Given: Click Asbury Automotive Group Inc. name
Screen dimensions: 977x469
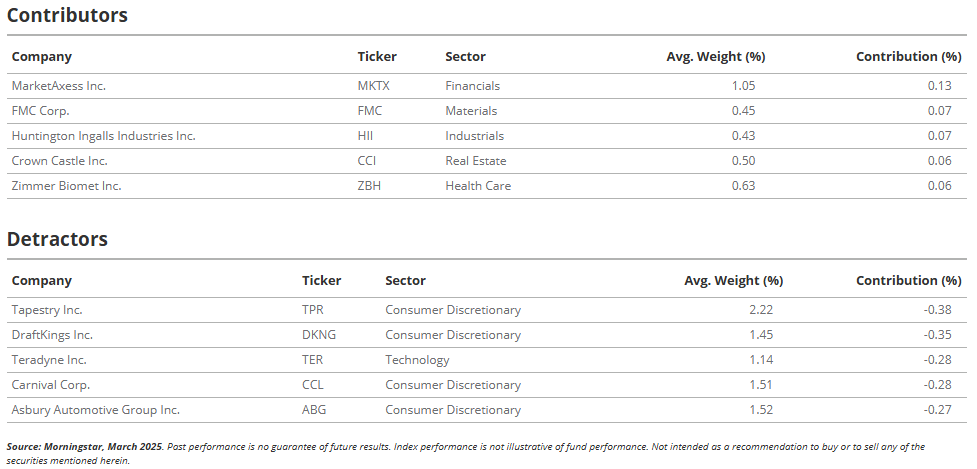Looking at the screenshot, I should coord(95,410).
